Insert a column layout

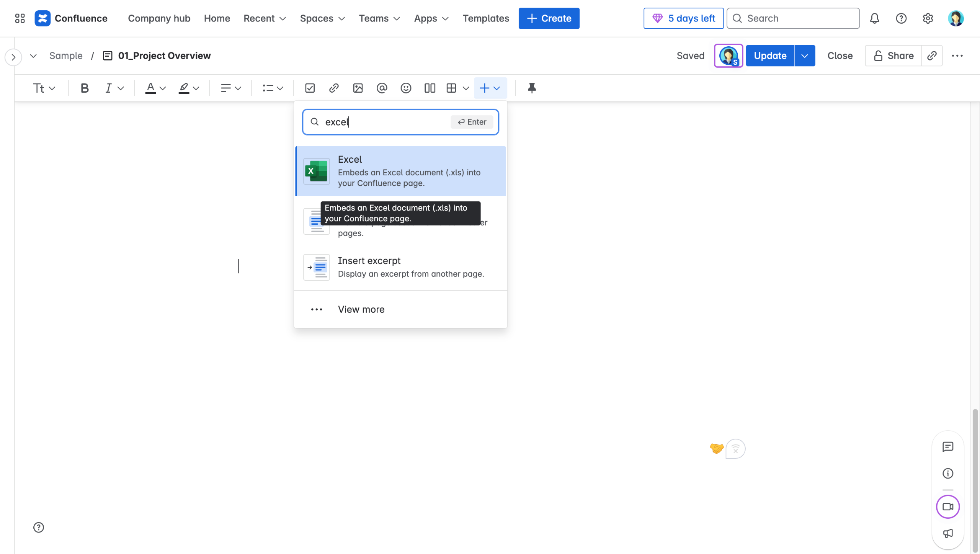point(430,88)
